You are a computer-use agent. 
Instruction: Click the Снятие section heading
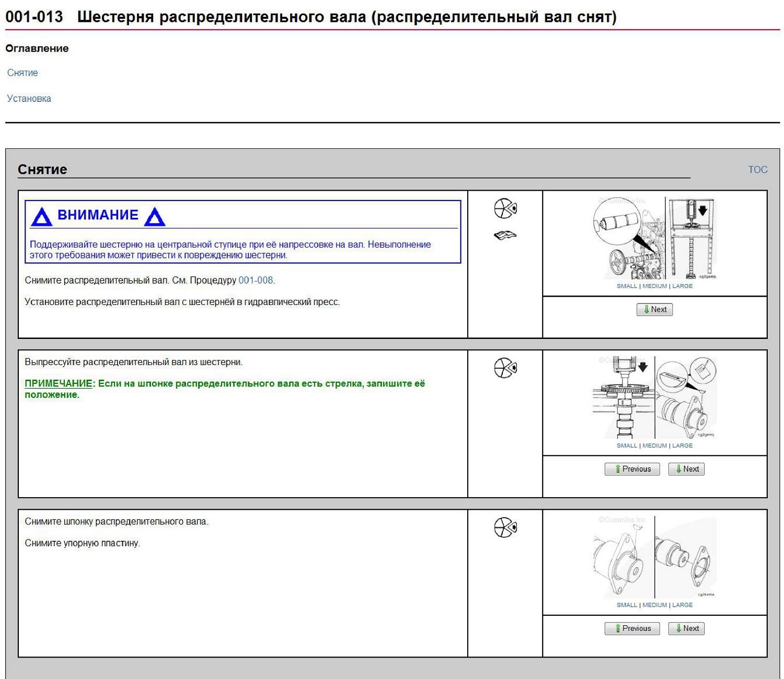pyautogui.click(x=42, y=169)
